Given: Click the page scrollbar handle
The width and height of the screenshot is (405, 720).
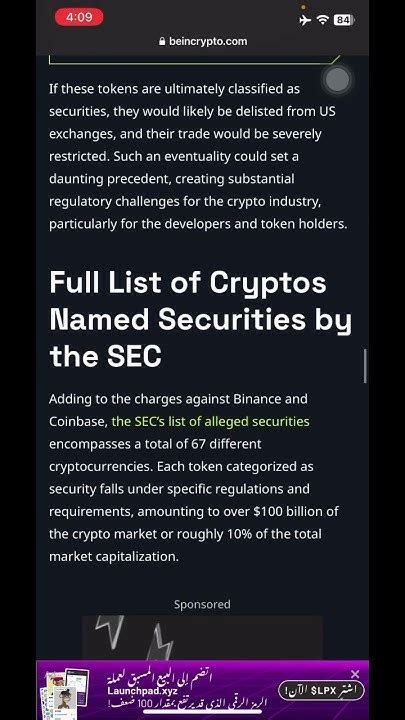Looking at the screenshot, I should (365, 366).
